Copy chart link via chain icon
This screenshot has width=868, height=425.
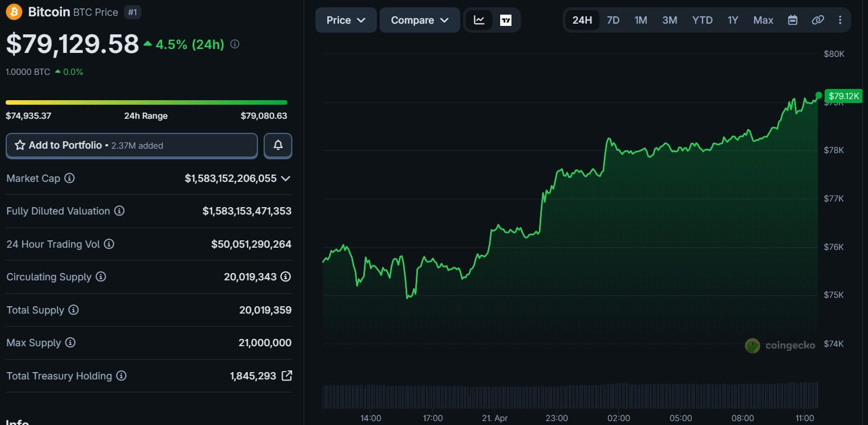pos(817,20)
